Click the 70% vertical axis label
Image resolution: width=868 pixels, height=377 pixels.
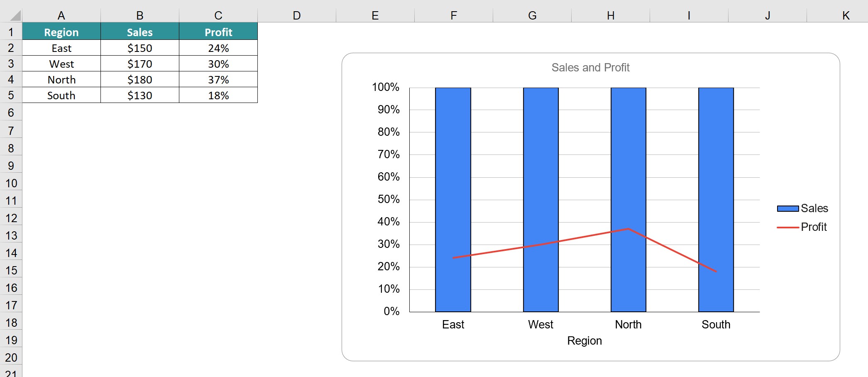(389, 154)
